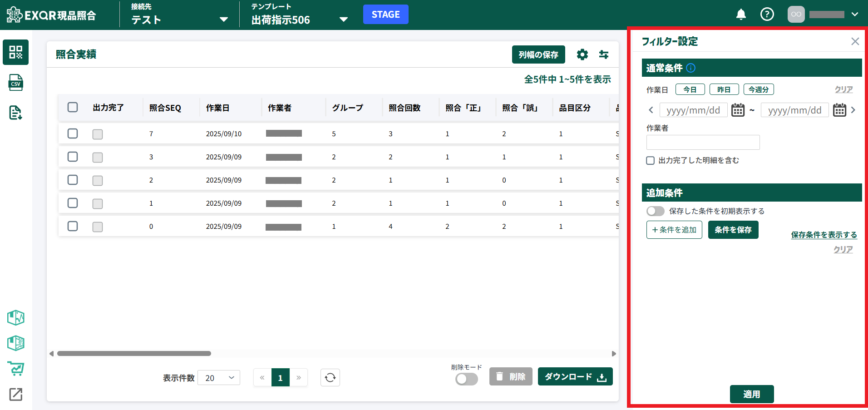Viewport: 868px width, 410px height.
Task: Enable 保存した条件を初期表示する toggle
Action: 655,211
